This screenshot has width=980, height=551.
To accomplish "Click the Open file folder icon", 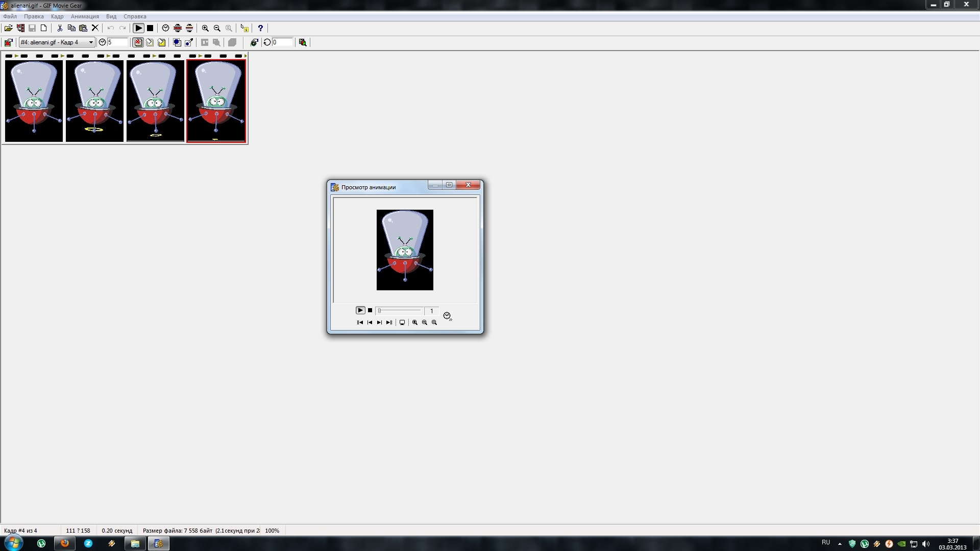I will click(8, 28).
